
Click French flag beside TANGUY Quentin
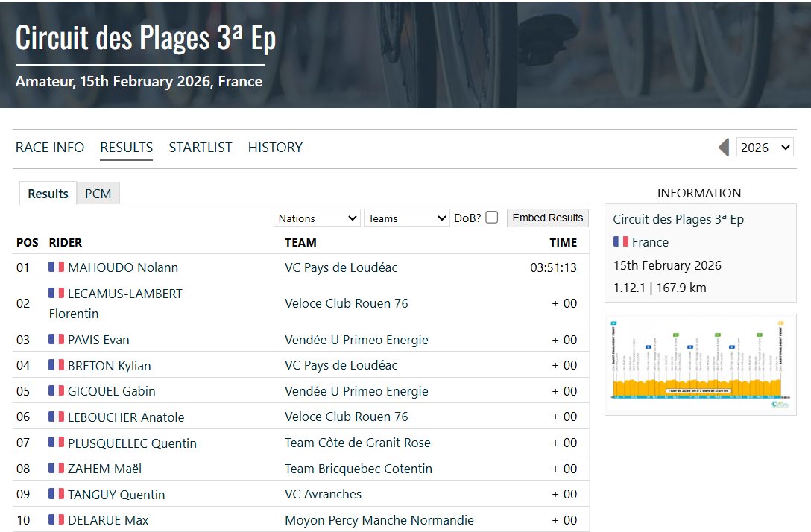click(57, 494)
